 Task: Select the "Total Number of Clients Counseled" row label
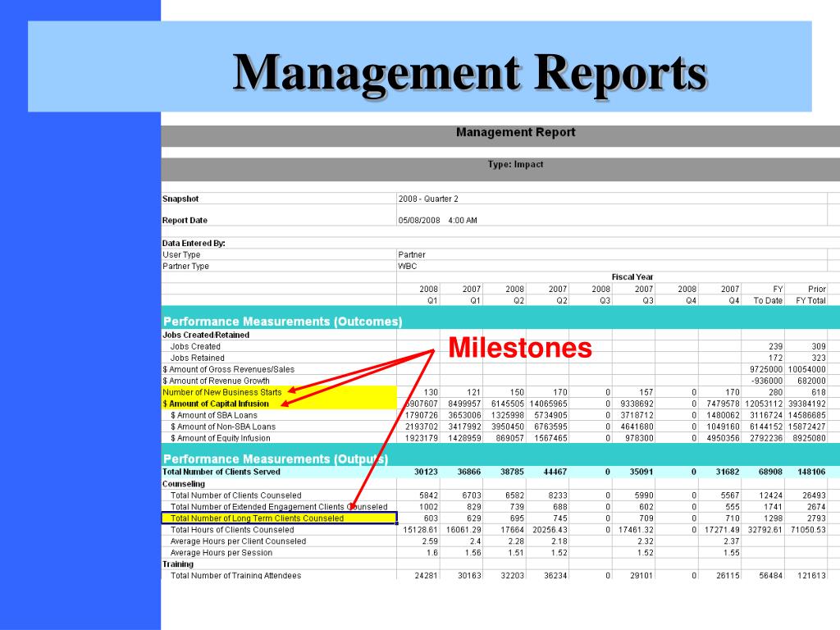coord(235,495)
